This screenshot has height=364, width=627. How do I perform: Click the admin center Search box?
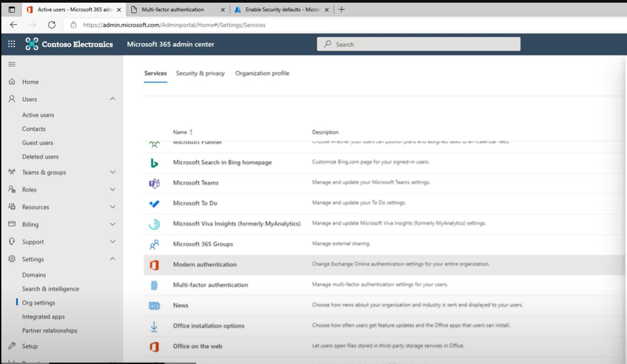[418, 44]
